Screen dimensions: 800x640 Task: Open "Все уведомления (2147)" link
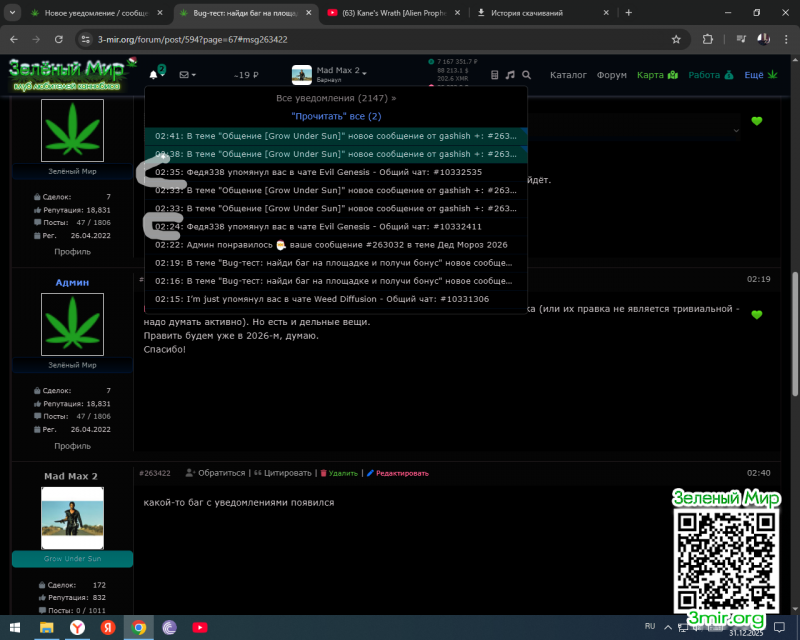coord(336,99)
